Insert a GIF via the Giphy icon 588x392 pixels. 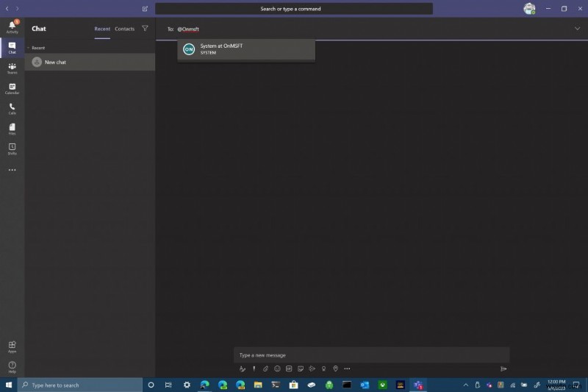pos(289,368)
